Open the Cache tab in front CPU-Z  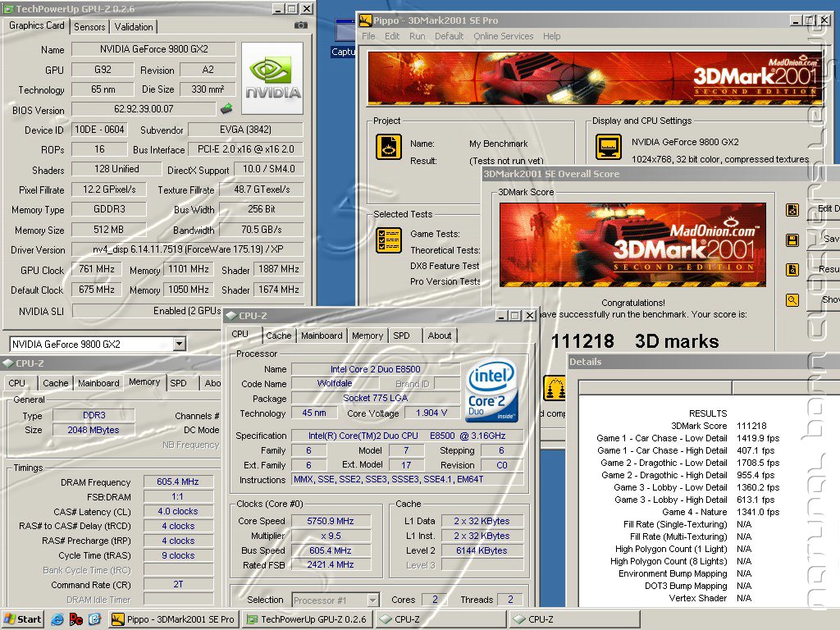pos(279,336)
